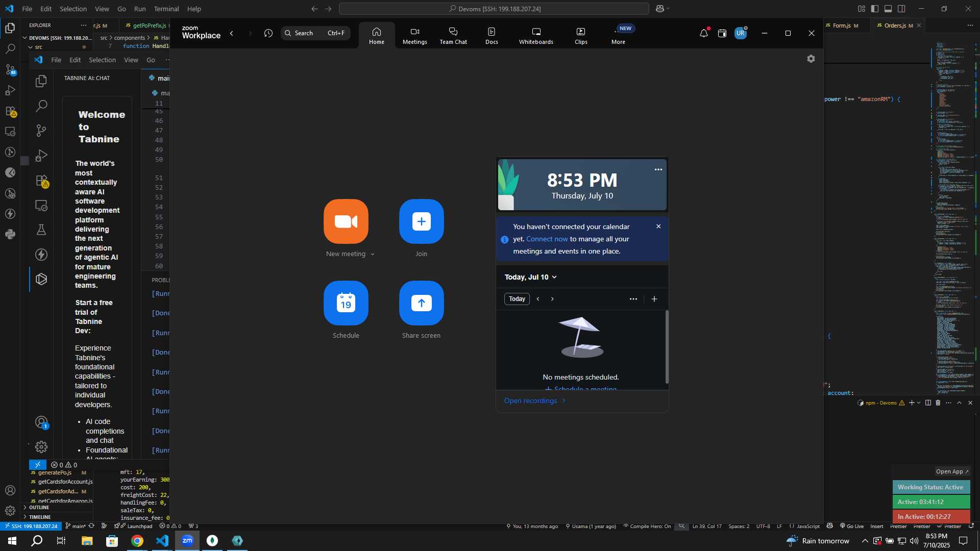Open Zoom profile avatar UR
Image resolution: width=980 pixels, height=551 pixels.
pos(741,33)
